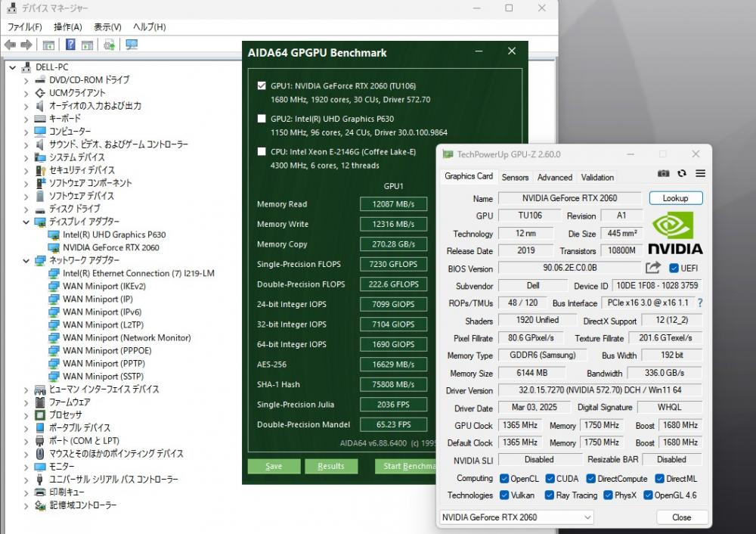Switch to the Sensors tab in GPU-Z
This screenshot has width=756, height=534.
click(x=515, y=177)
